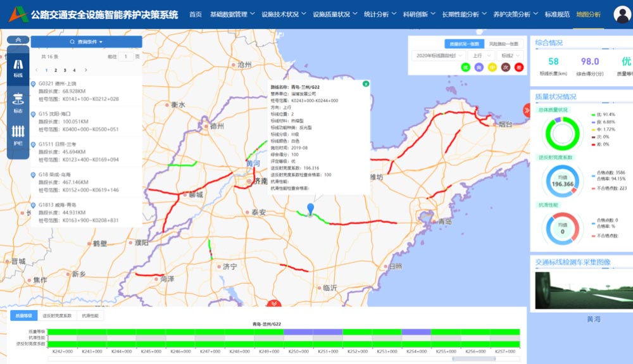This screenshot has width=633, height=364.
Task: Toggle the yellow 中 quality filter
Action: [x=492, y=67]
